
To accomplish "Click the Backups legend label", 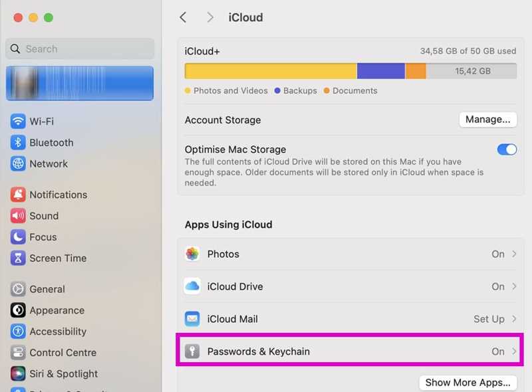I will pyautogui.click(x=300, y=90).
